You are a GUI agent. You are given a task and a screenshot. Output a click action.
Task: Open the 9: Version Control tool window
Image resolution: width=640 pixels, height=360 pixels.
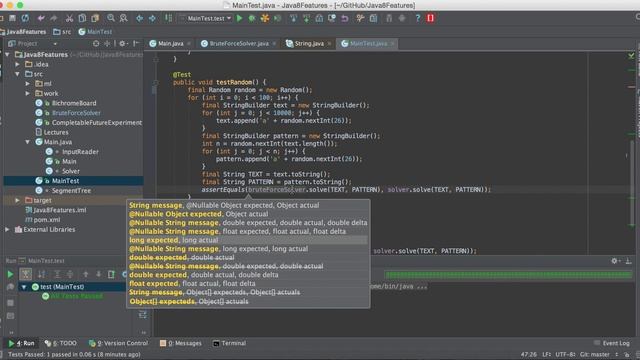pos(118,343)
